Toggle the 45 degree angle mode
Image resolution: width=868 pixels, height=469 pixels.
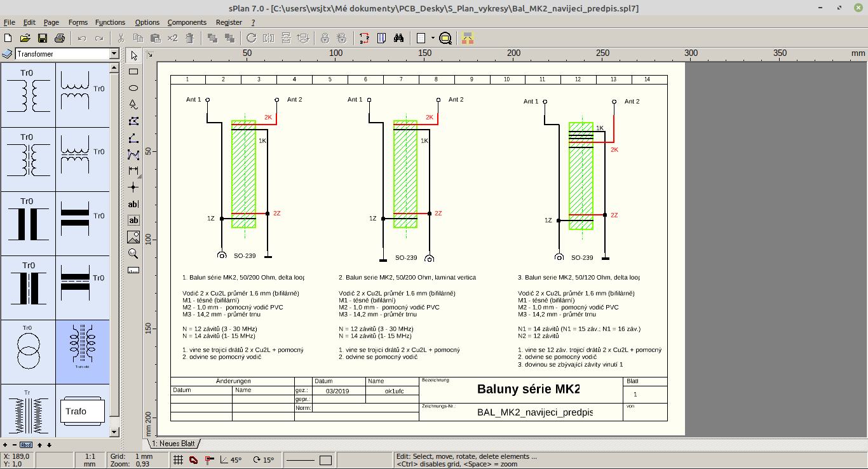coord(229,459)
